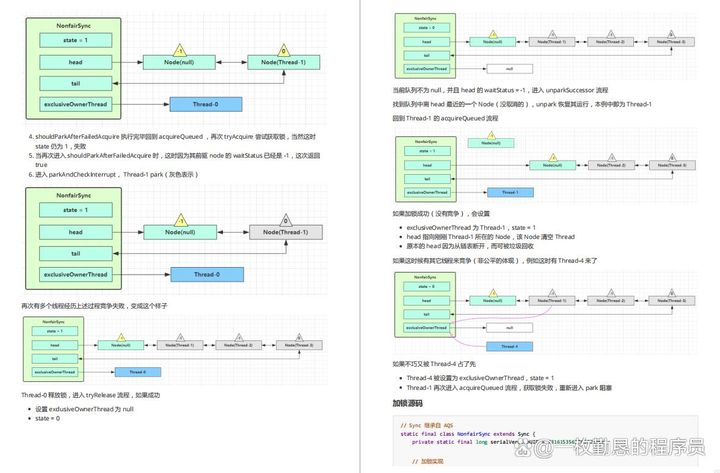
Task: Select the detached Node(null) box not linked to head
Action: (x=491, y=143)
